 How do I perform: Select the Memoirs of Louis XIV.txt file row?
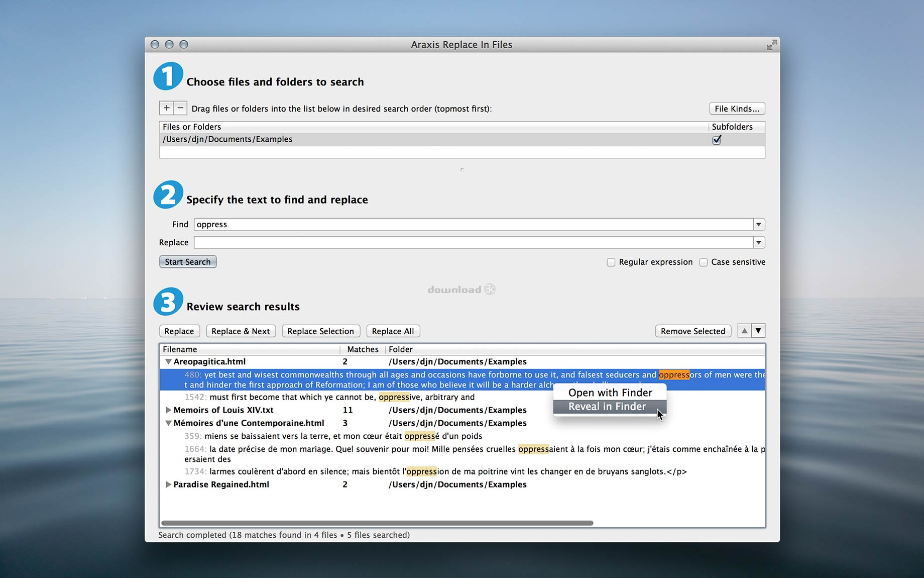pyautogui.click(x=462, y=410)
